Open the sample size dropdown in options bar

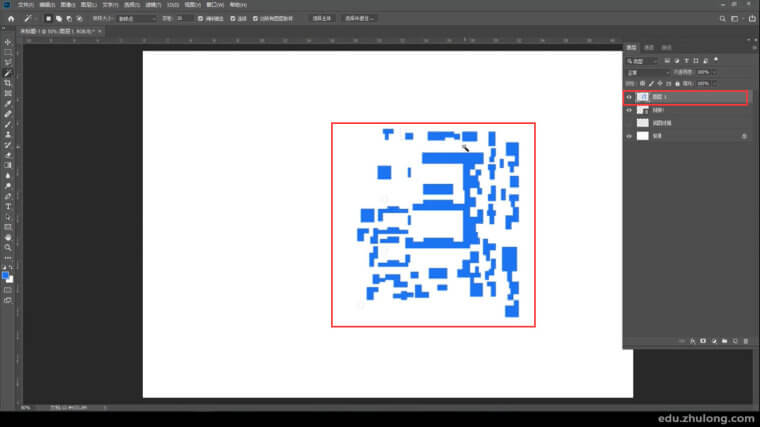coord(135,18)
